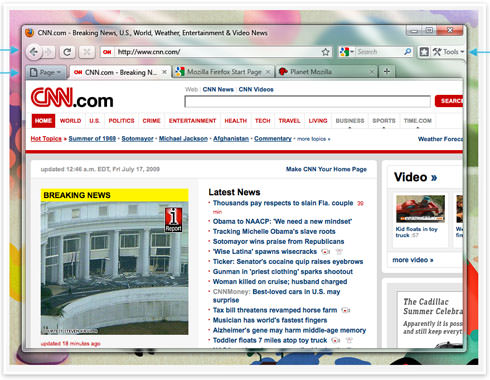Click the Forward navigation arrow

[x=49, y=52]
